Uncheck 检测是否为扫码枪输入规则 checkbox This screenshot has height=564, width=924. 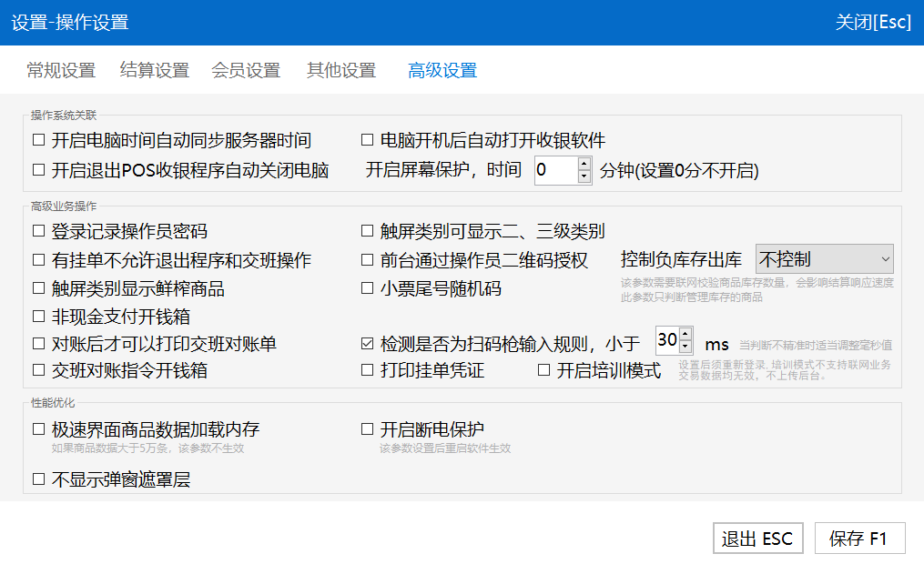(367, 343)
